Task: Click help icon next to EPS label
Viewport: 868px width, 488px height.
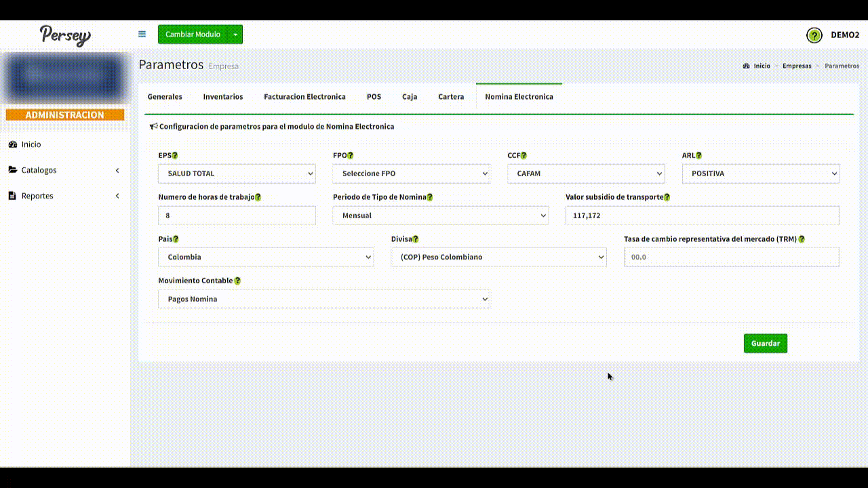Action: coord(175,156)
